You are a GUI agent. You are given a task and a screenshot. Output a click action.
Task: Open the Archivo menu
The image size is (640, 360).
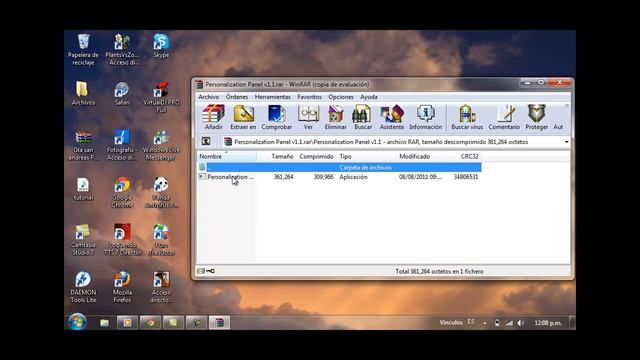tap(209, 97)
